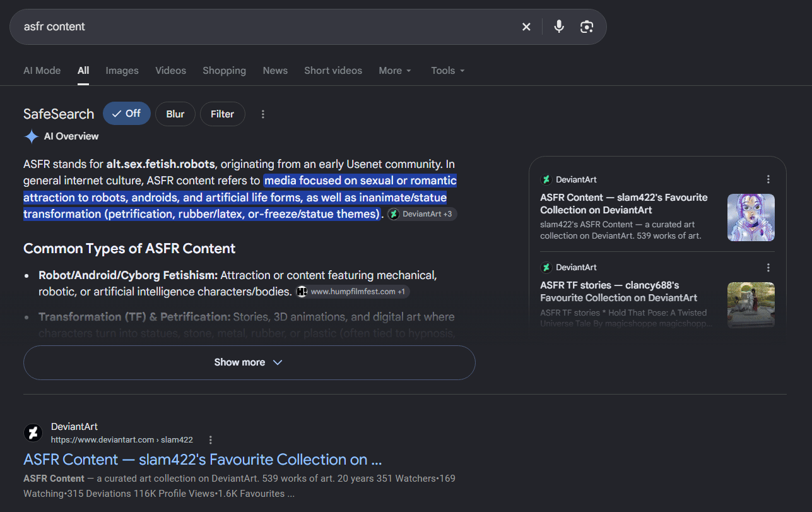Open options for slam422's ASFR Content card
Viewport: 812px width, 512px height.
(x=768, y=179)
